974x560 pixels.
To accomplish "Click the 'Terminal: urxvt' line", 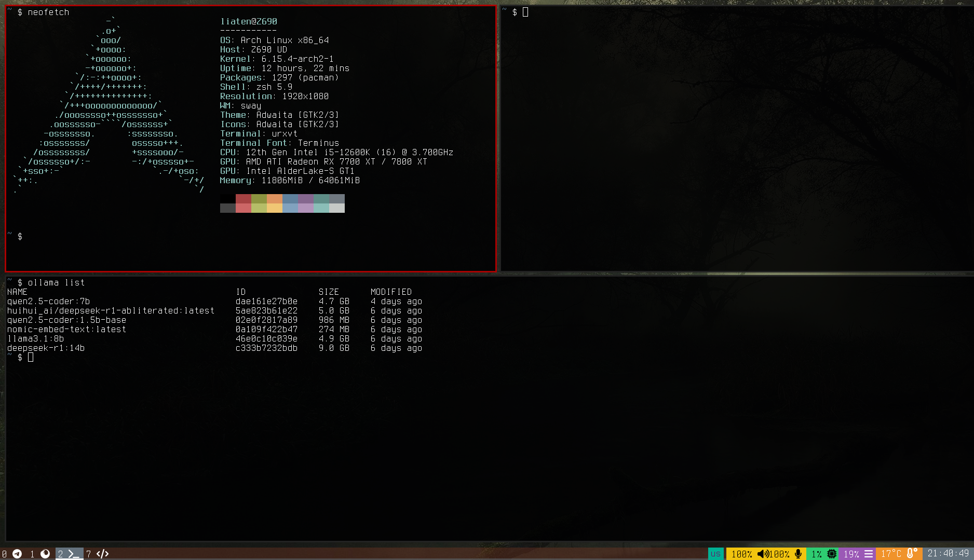I will pos(259,133).
